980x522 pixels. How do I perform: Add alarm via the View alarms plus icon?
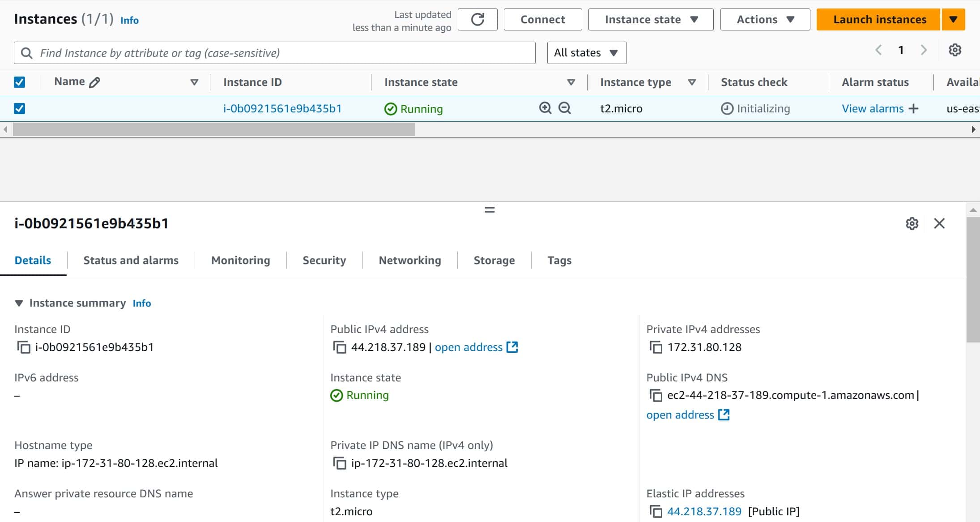pyautogui.click(x=913, y=108)
